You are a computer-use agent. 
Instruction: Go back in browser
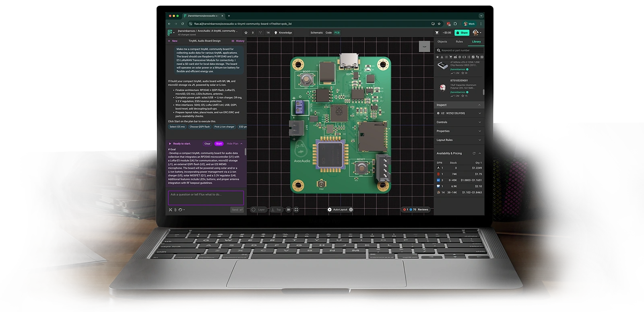170,24
